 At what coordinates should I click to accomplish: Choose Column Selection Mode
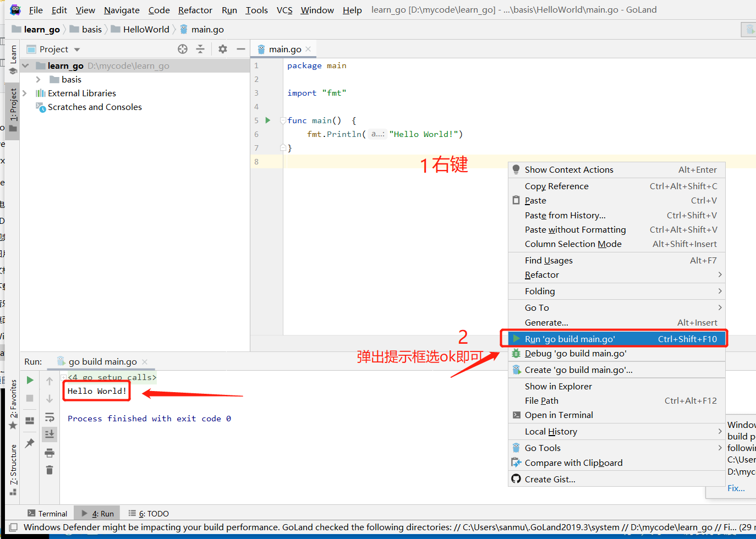(616, 244)
